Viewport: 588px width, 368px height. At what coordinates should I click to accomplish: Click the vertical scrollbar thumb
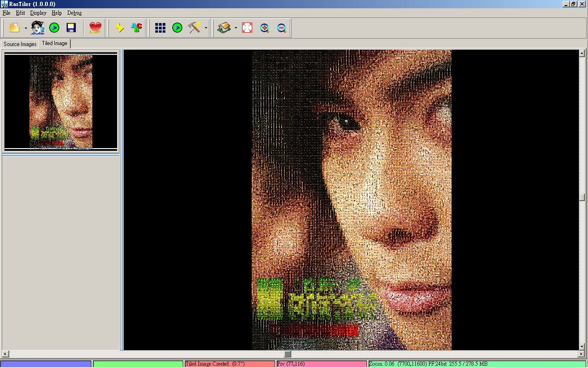tap(582, 197)
